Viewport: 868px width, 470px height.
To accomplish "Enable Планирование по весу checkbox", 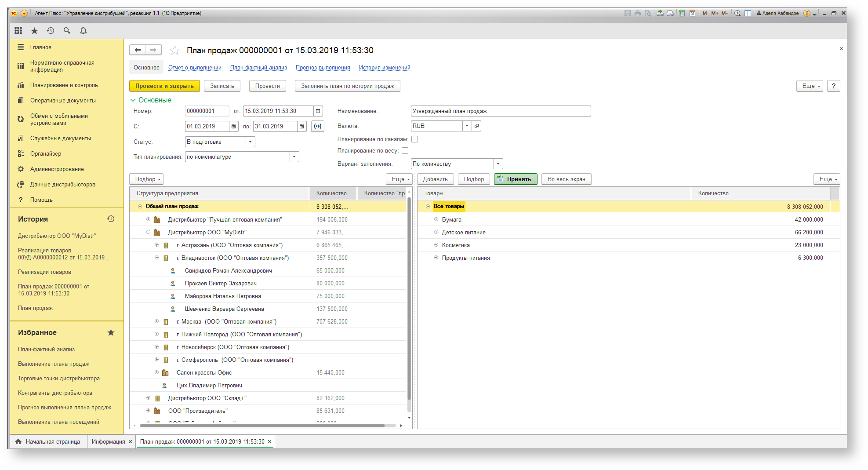I will pyautogui.click(x=405, y=150).
